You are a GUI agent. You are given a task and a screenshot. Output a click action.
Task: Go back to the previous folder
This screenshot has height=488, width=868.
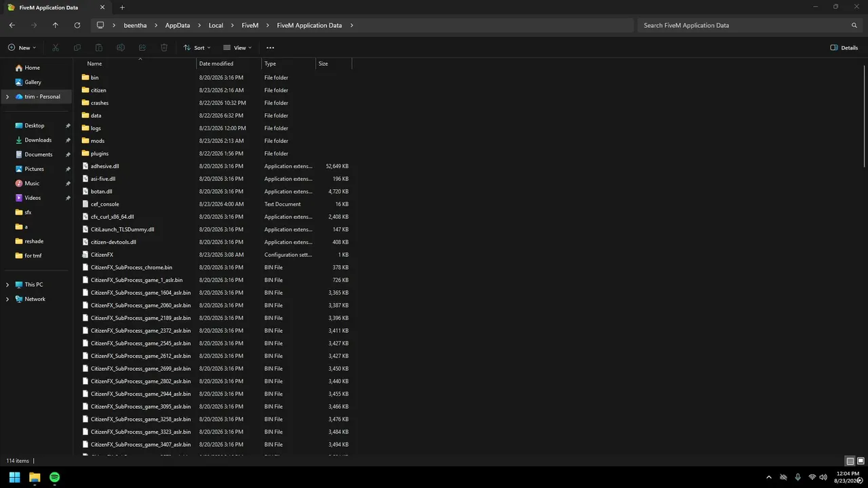pyautogui.click(x=12, y=25)
